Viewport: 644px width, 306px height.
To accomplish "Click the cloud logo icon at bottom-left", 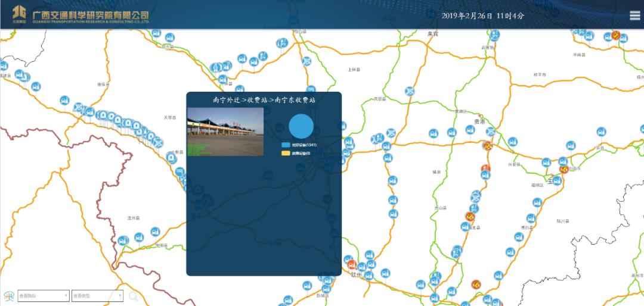I will tap(9, 296).
